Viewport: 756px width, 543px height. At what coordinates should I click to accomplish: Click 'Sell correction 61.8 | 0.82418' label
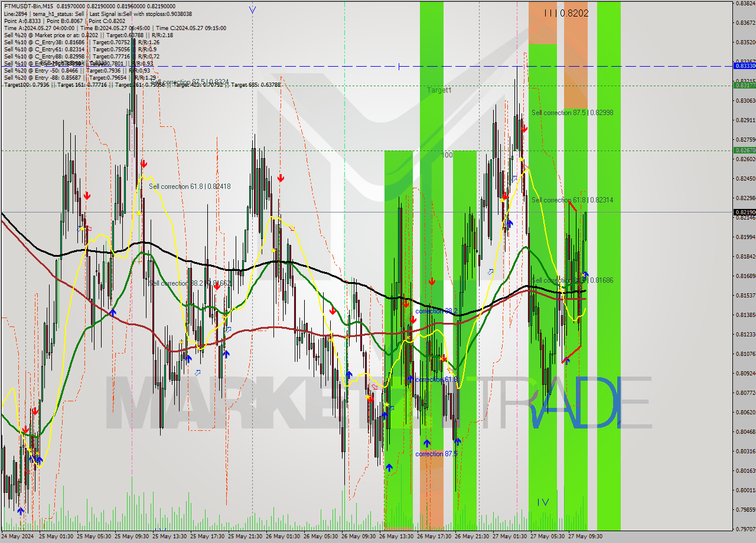pos(190,187)
